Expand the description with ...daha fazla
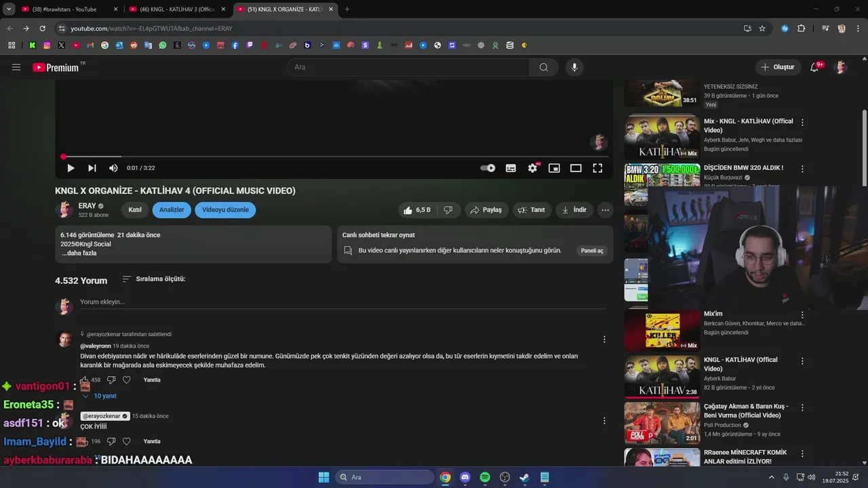Image resolution: width=868 pixels, height=488 pixels. pos(79,253)
